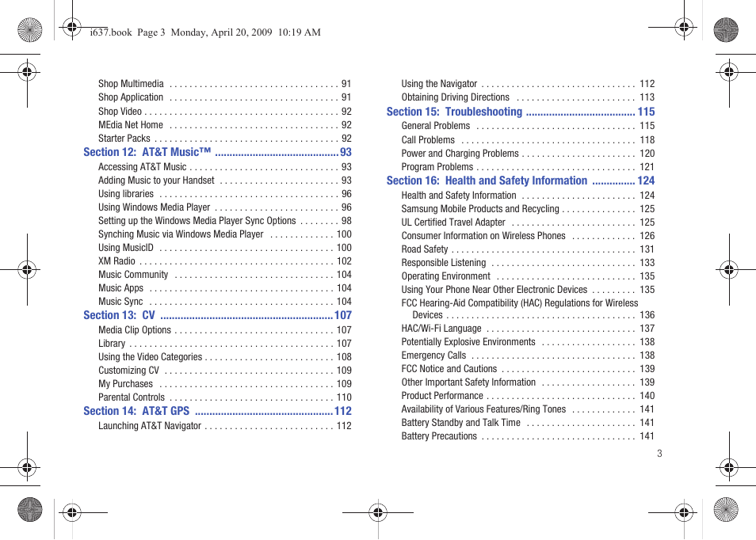756x540 pixels.
Task: Select the Music Sync entry
Action: coord(225,302)
